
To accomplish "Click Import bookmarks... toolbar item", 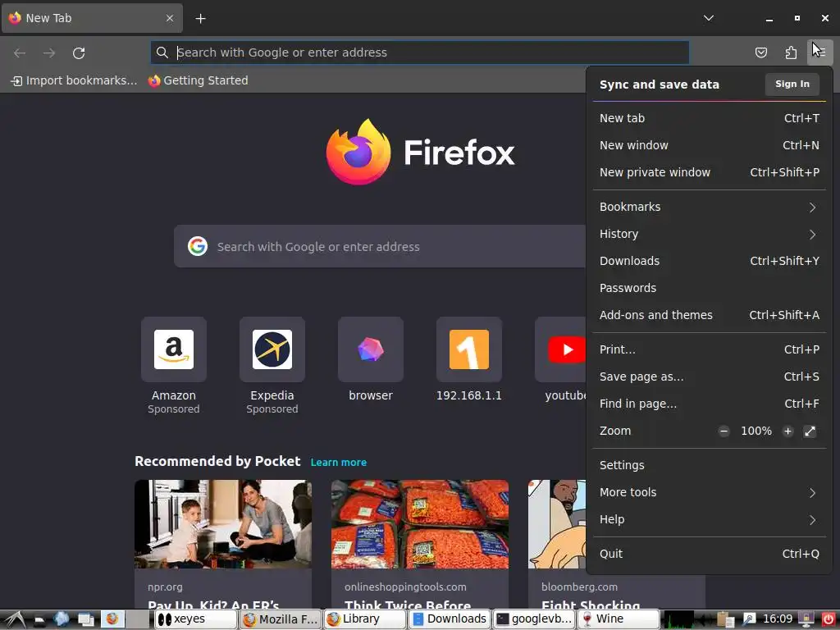I will coord(74,81).
